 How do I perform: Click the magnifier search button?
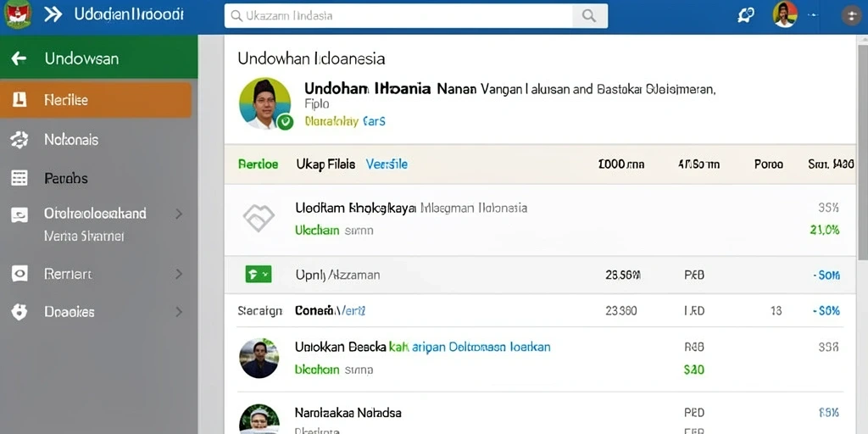(589, 15)
